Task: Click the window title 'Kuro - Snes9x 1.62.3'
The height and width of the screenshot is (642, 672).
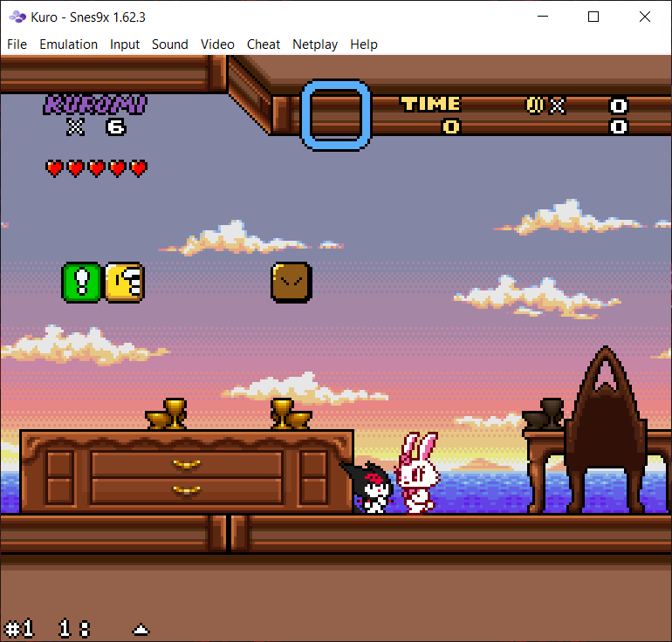Action: click(88, 17)
